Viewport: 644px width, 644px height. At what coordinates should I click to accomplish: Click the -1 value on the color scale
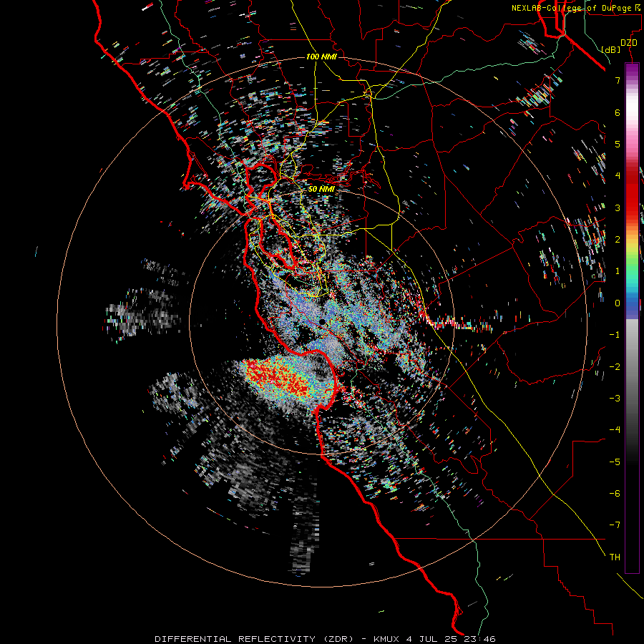click(615, 335)
